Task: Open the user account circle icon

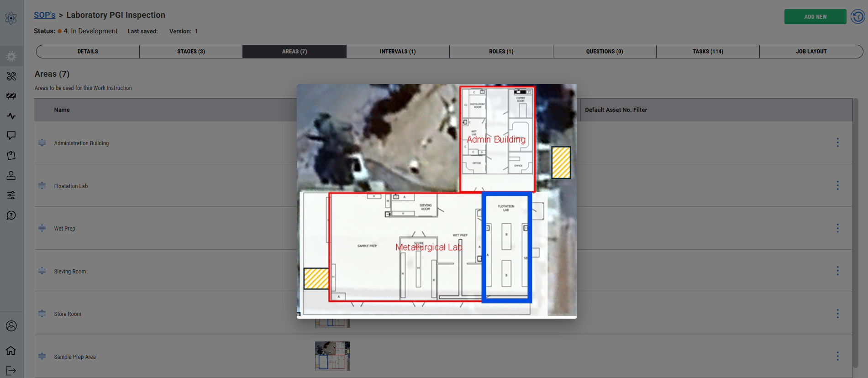Action: tap(11, 326)
